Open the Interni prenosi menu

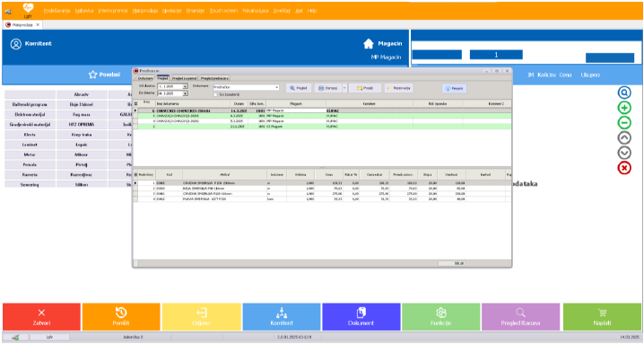pyautogui.click(x=113, y=11)
